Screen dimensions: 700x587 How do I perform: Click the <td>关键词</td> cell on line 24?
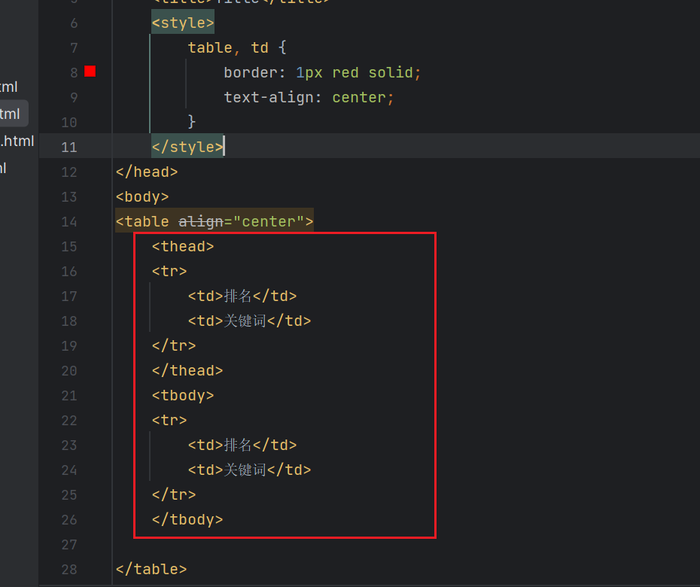(x=250, y=470)
